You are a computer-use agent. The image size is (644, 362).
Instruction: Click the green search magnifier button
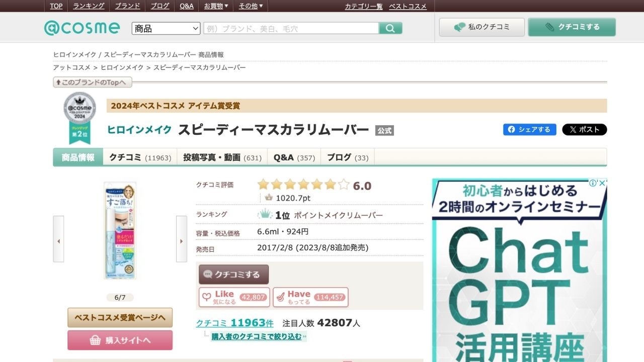pyautogui.click(x=390, y=28)
